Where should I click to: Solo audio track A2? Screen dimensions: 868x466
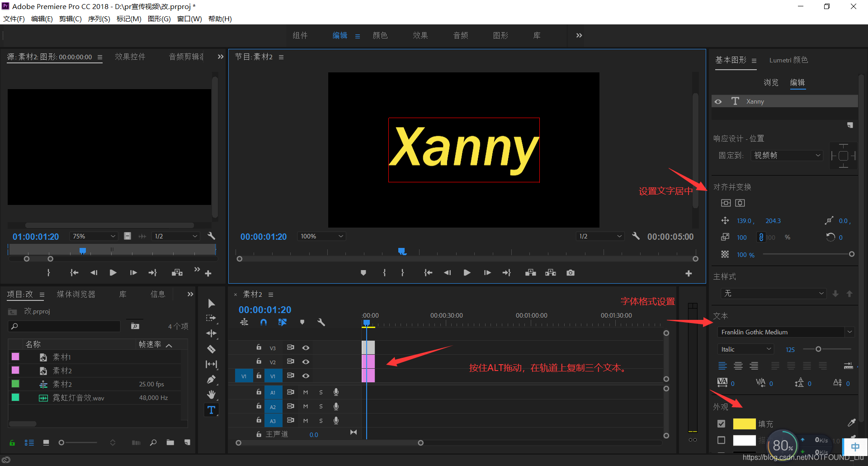pyautogui.click(x=321, y=406)
